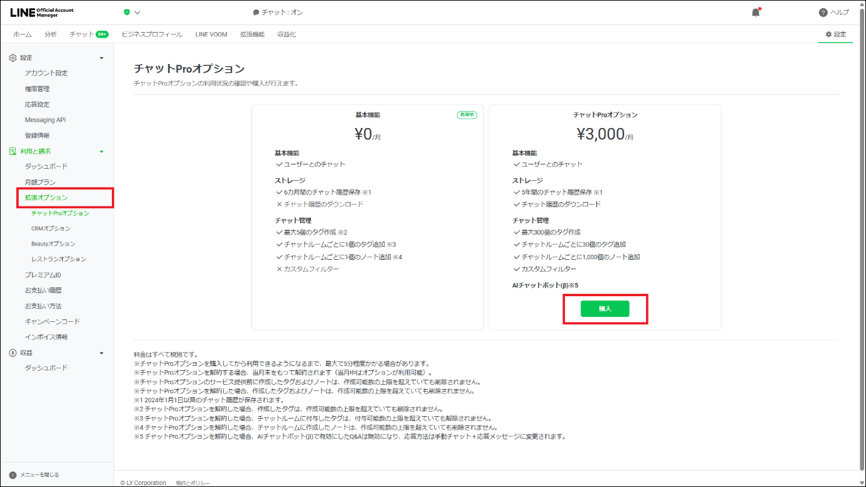The height and width of the screenshot is (487, 866).
Task: Click チャット履歴のダウンロード in basic plan card
Action: [x=324, y=204]
